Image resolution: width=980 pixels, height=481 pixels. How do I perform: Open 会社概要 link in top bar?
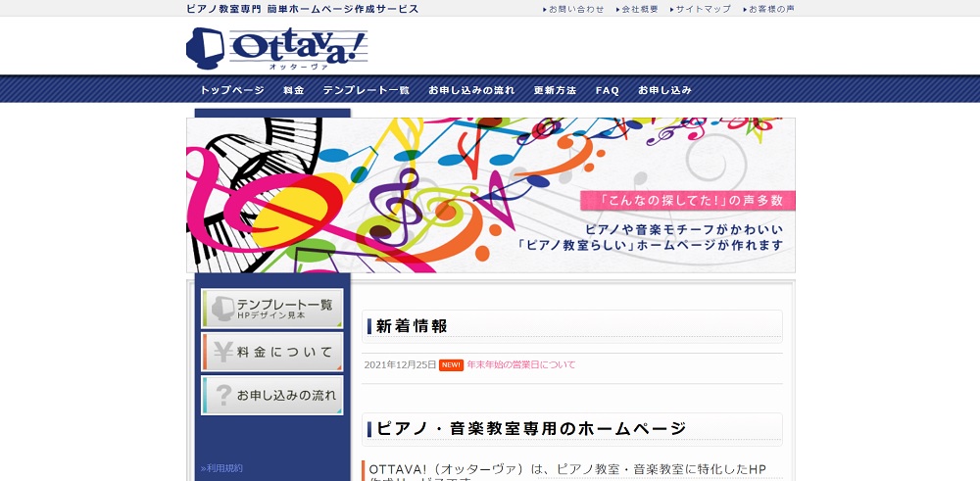click(x=640, y=10)
